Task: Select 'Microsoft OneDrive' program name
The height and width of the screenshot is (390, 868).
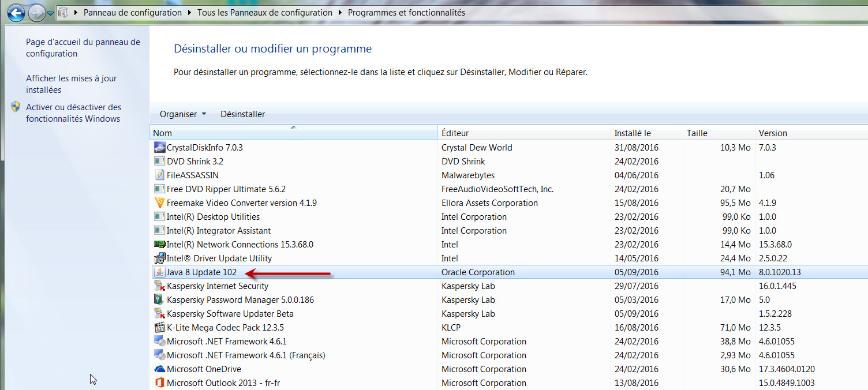Action: pos(204,369)
